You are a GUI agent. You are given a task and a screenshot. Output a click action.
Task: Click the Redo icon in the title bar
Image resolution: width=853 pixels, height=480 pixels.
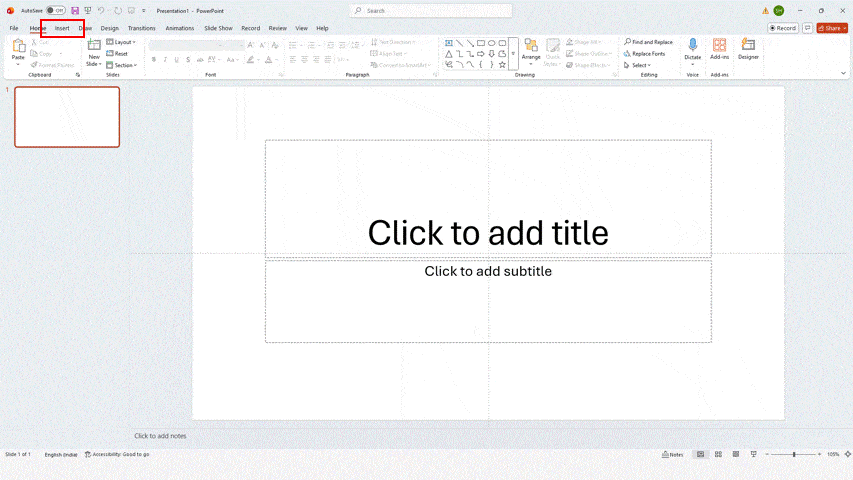(118, 10)
